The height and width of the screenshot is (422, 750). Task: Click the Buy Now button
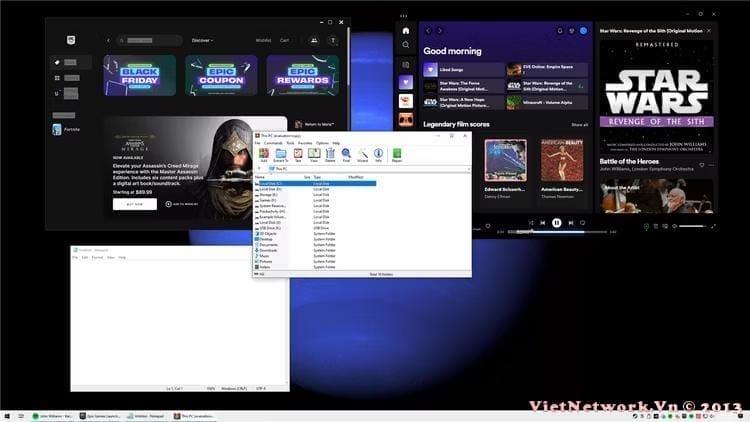pos(134,204)
